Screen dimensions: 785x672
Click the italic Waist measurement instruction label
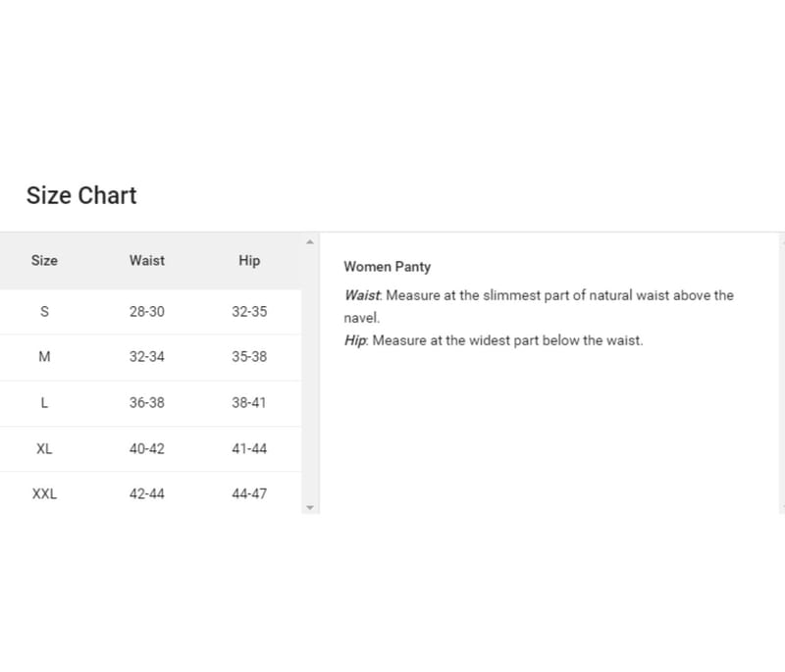point(362,295)
